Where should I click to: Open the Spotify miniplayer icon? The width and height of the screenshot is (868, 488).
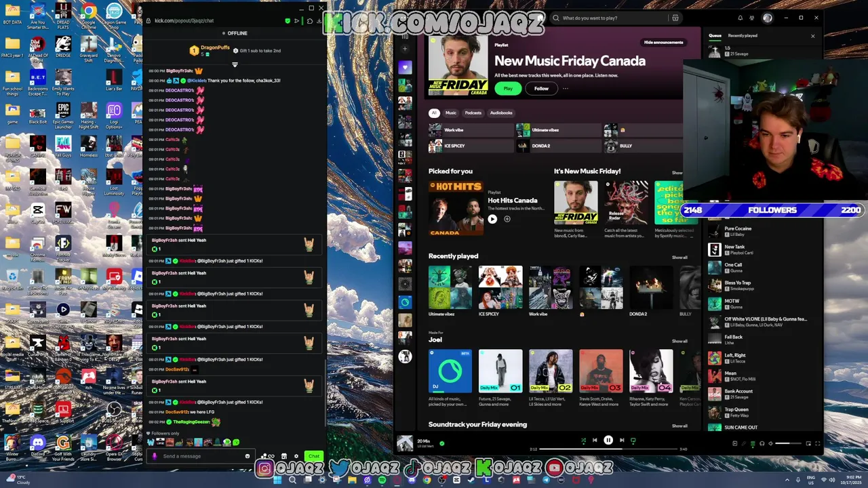click(x=808, y=444)
